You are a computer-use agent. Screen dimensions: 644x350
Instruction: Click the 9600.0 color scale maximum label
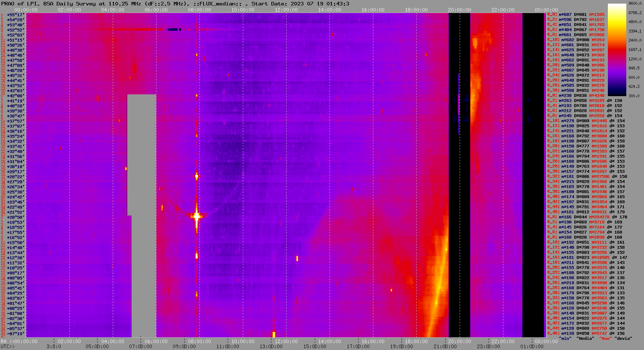pyautogui.click(x=635, y=3)
